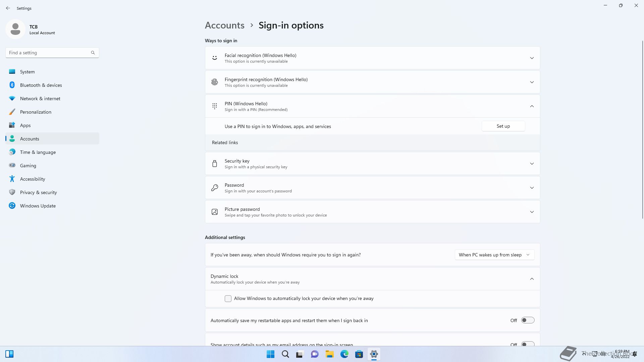This screenshot has height=362, width=644.
Task: Click the taskbar clock and date
Action: pos(621,354)
